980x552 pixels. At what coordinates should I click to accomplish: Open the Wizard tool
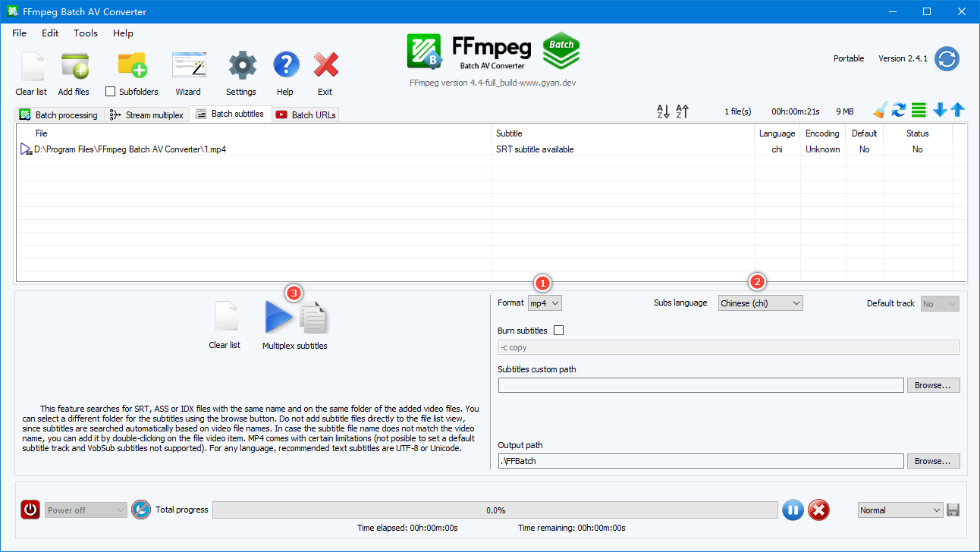click(188, 67)
